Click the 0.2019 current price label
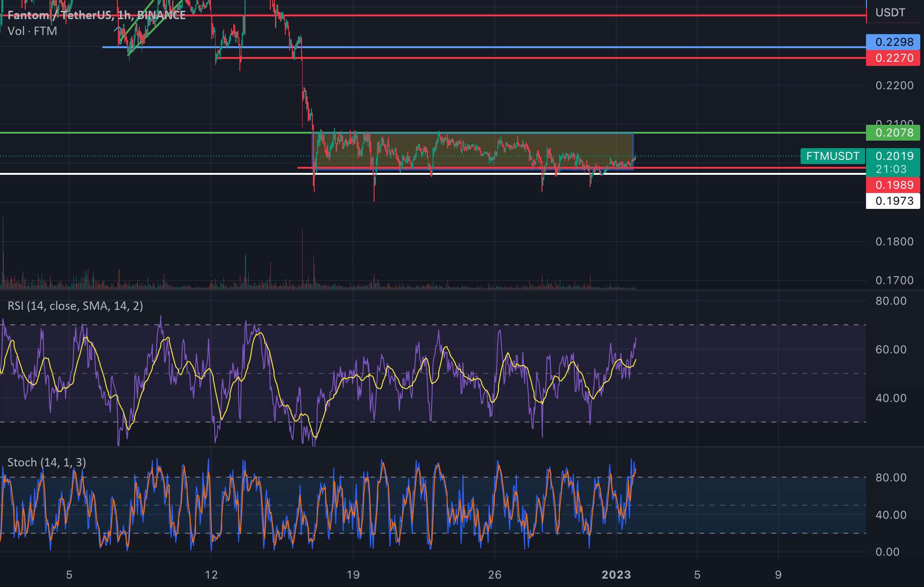 (x=894, y=156)
